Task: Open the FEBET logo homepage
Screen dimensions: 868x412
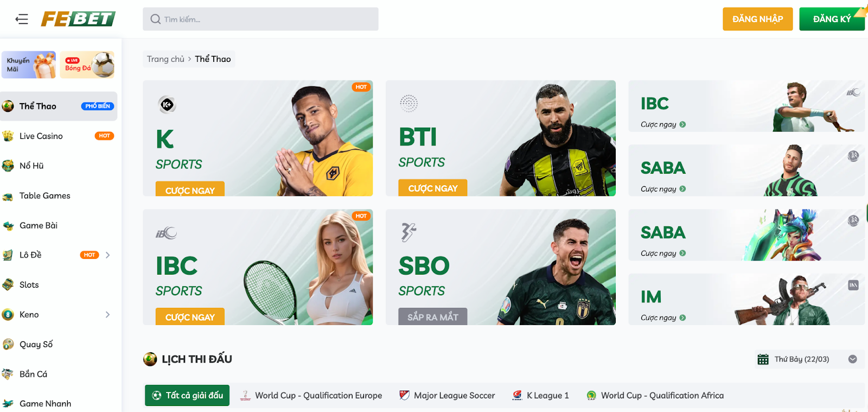Action: (78, 19)
